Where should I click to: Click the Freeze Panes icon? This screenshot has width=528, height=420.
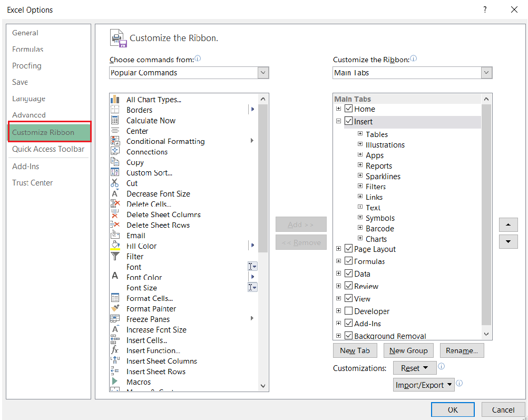pyautogui.click(x=116, y=319)
